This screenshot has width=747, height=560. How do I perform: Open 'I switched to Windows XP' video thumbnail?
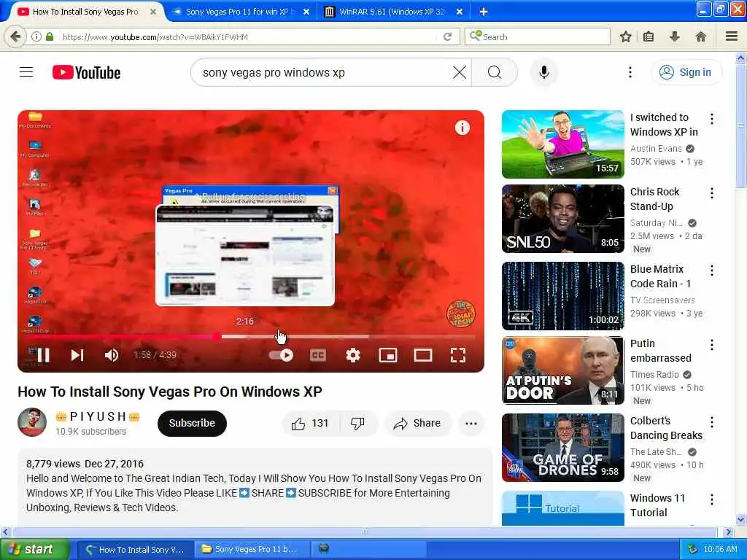[562, 144]
